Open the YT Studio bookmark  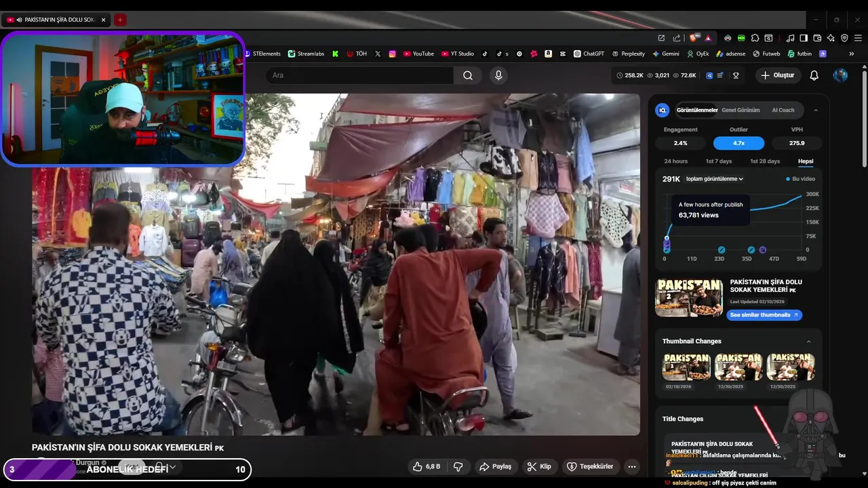click(458, 54)
